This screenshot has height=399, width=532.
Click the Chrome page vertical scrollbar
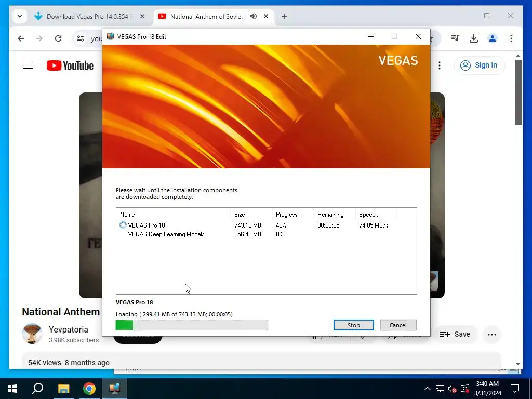tap(518, 92)
